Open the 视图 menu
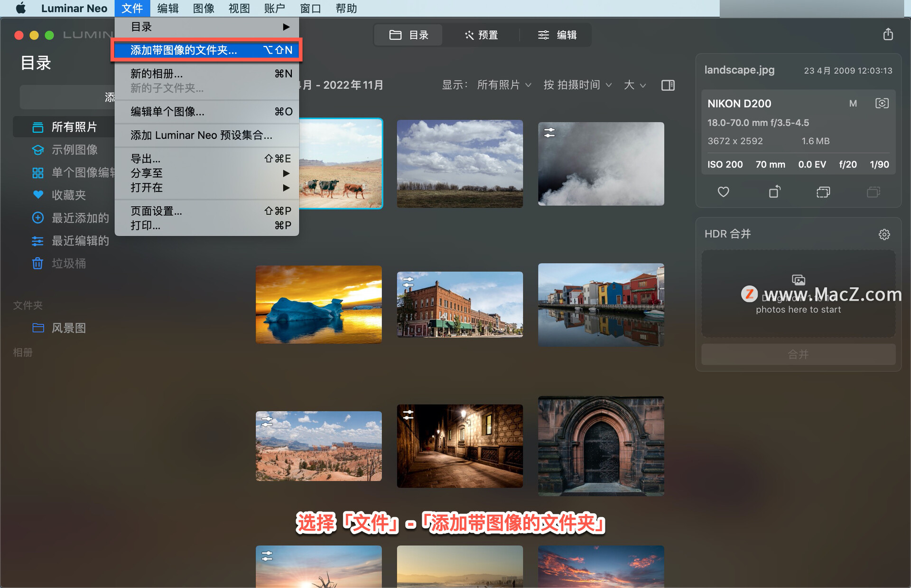This screenshot has width=911, height=588. (x=239, y=8)
